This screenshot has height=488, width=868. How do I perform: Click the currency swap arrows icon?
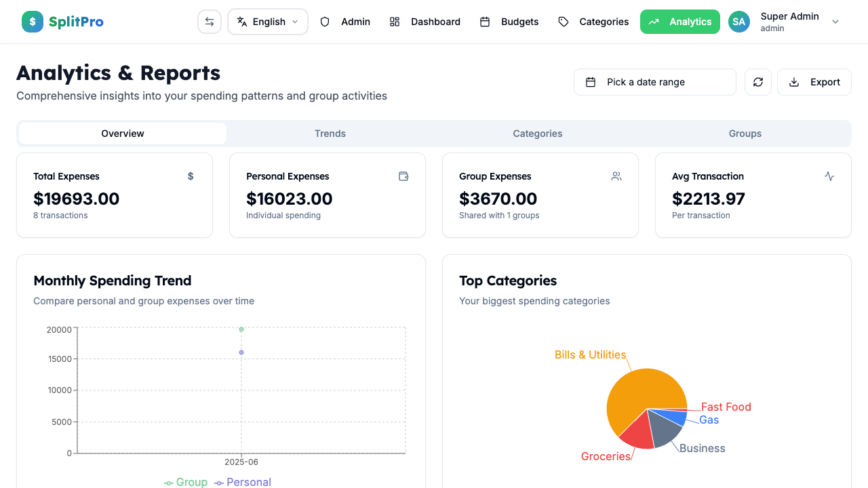click(x=210, y=21)
